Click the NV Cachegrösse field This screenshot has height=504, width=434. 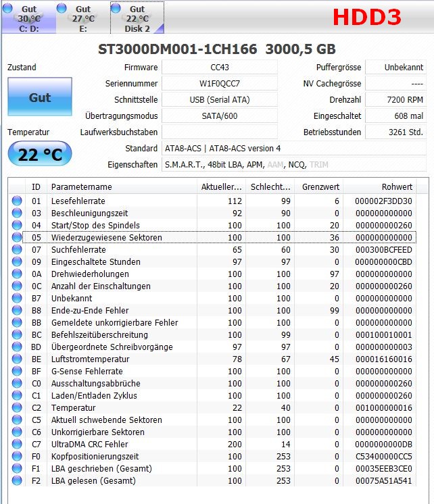395,84
